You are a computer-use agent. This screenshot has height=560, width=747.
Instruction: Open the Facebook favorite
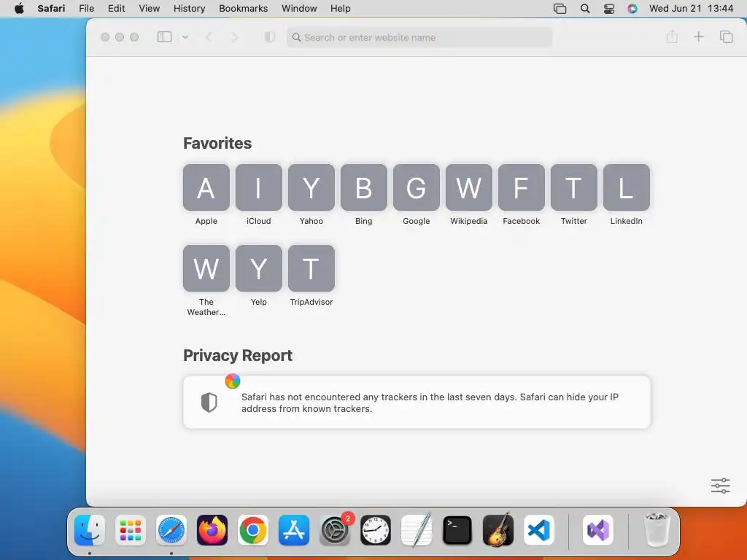[x=521, y=187]
